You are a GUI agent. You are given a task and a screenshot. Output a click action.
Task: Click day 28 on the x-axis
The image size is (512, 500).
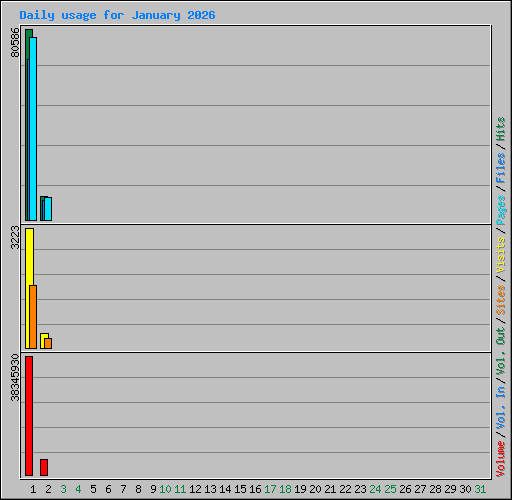click(x=435, y=489)
